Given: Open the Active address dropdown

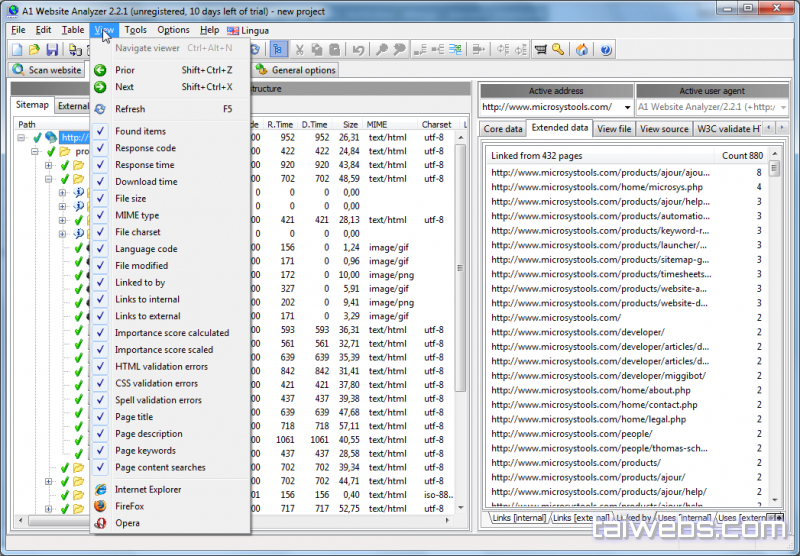Looking at the screenshot, I should point(626,107).
